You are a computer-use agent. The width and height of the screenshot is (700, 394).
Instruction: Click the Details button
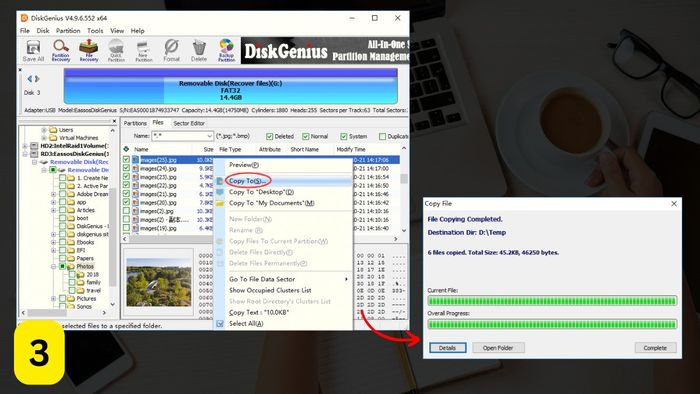tap(447, 348)
